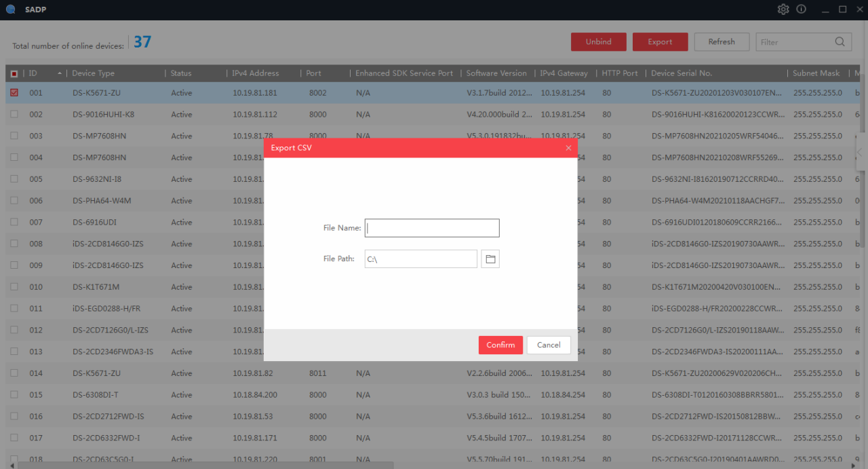Viewport: 868px width, 469px height.
Task: Click the Unbind button
Action: [x=598, y=41]
